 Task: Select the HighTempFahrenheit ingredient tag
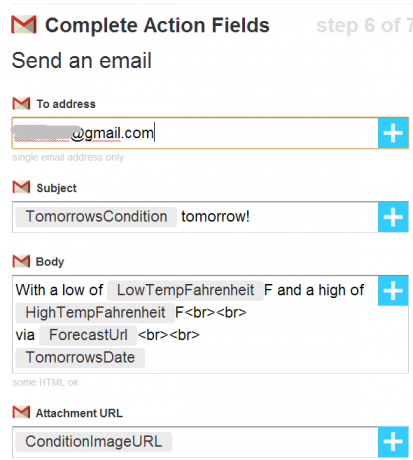(x=95, y=313)
